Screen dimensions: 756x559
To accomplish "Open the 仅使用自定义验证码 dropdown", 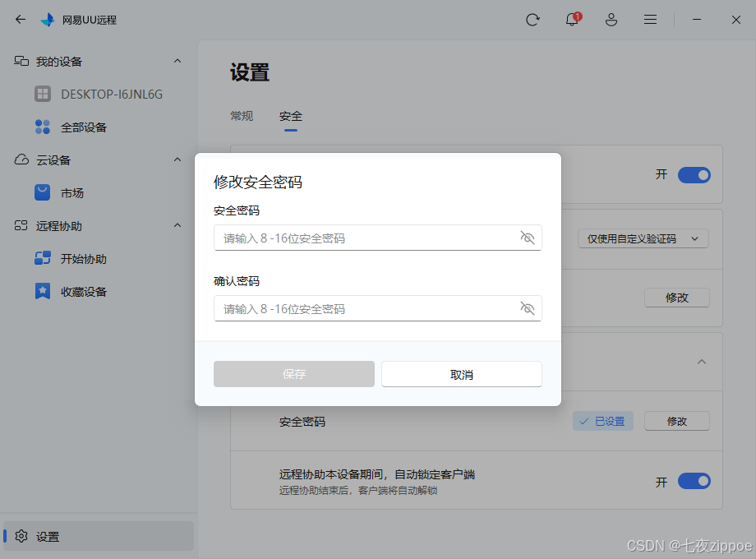I will 643,238.
